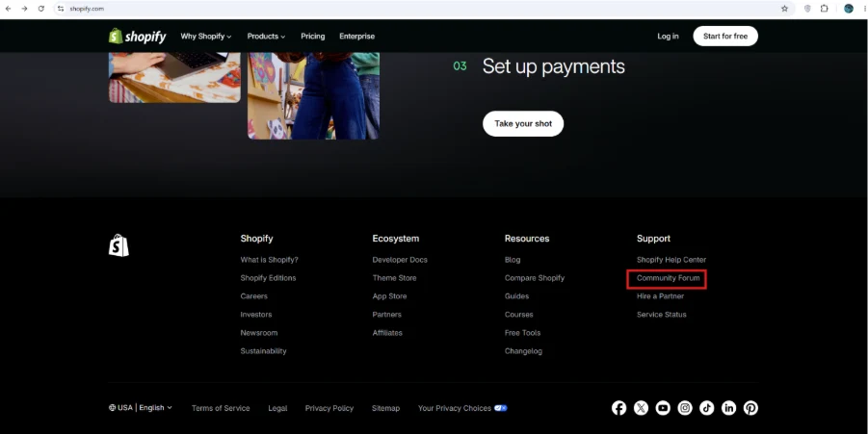
Task: Open the Enterprise page from header
Action: [x=357, y=36]
